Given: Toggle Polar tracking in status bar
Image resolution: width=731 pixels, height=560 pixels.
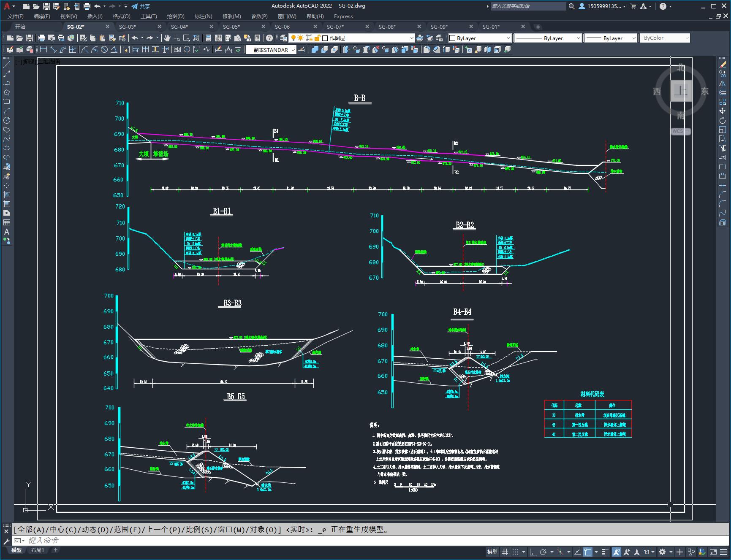Looking at the screenshot, I should tap(543, 552).
